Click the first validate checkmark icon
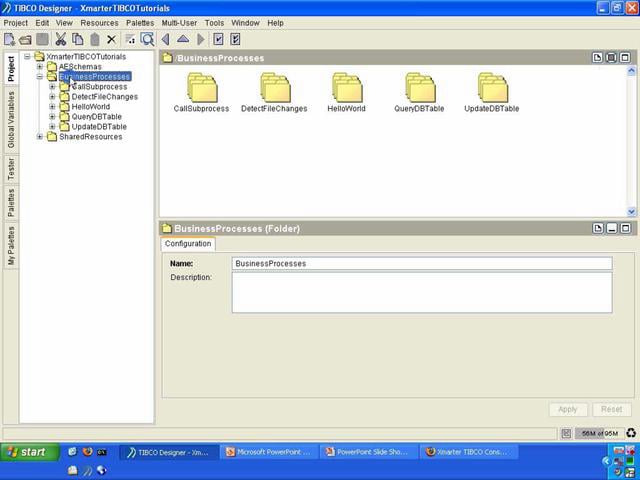 click(x=218, y=40)
